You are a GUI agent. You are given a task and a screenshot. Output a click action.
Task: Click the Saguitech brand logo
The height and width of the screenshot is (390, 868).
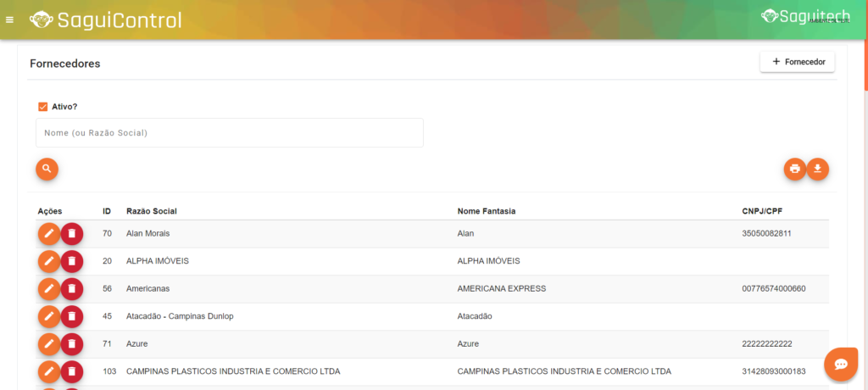[804, 16]
